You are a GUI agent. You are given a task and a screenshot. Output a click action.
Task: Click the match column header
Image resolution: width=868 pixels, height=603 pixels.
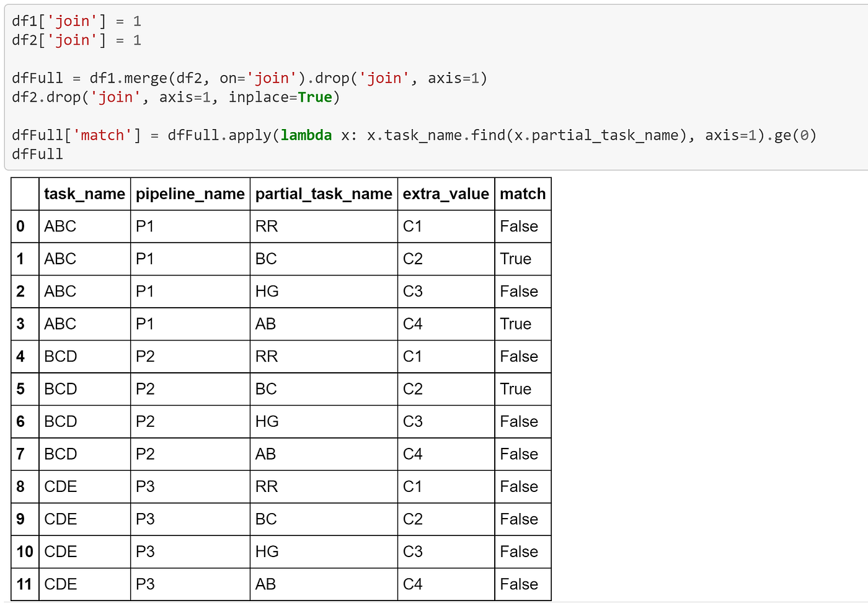523,194
